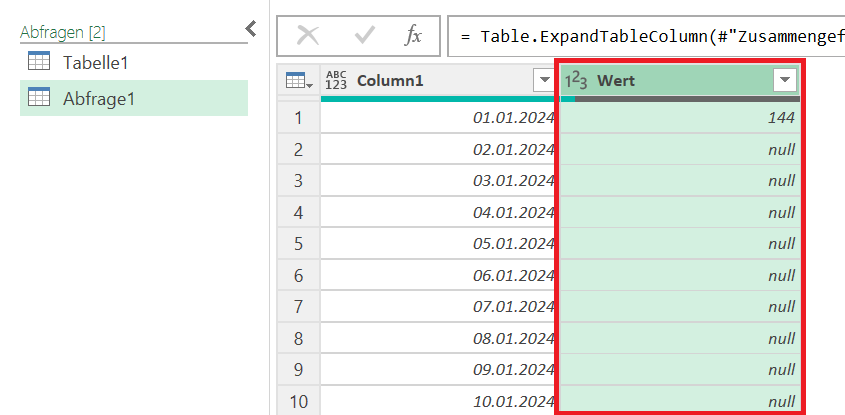Click the ABC123 data type icon on Column1

click(x=336, y=81)
